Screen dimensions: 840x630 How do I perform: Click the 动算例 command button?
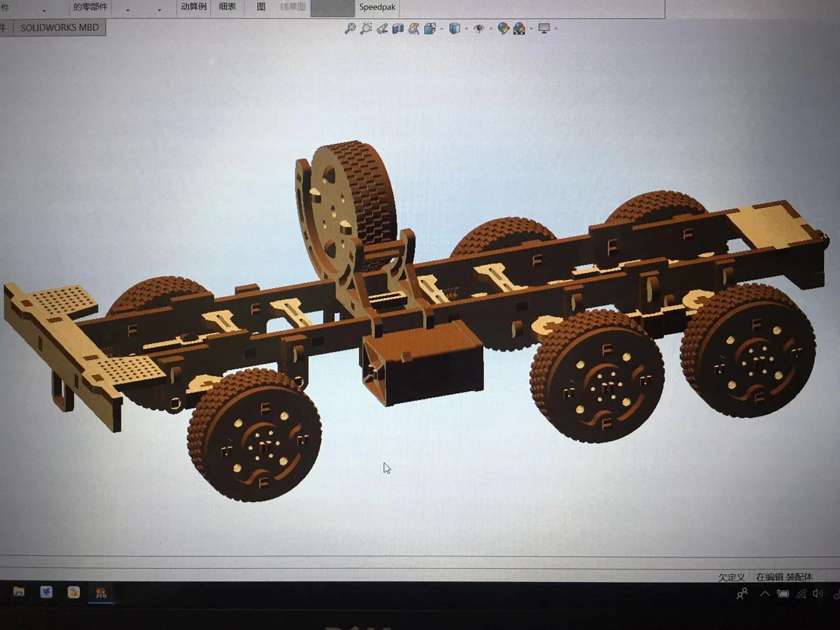pos(192,6)
